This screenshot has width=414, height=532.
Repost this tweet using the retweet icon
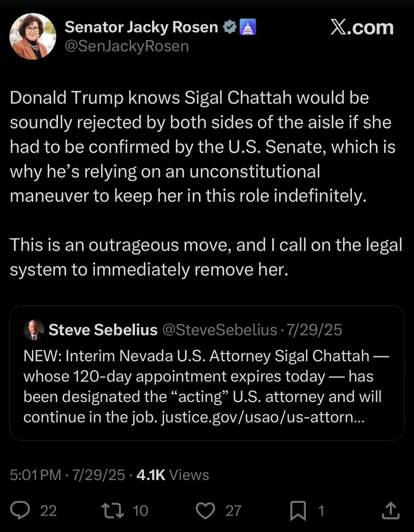110,510
